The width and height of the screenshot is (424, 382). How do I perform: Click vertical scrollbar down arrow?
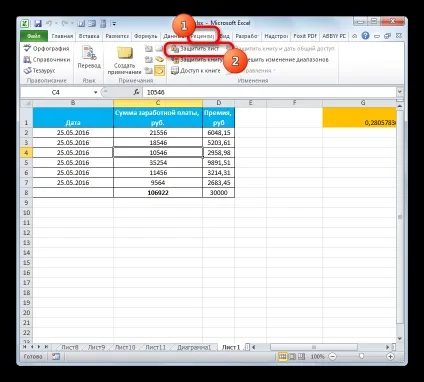click(400, 338)
